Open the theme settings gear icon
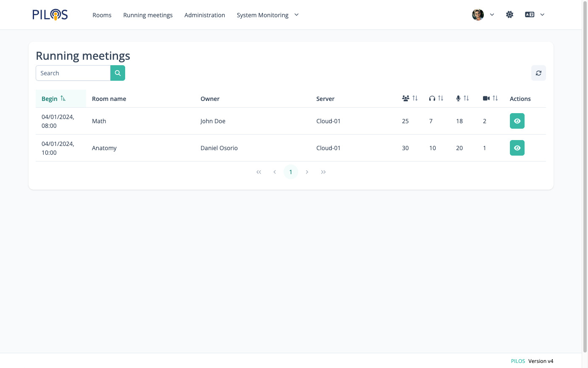The image size is (588, 368). (x=509, y=15)
